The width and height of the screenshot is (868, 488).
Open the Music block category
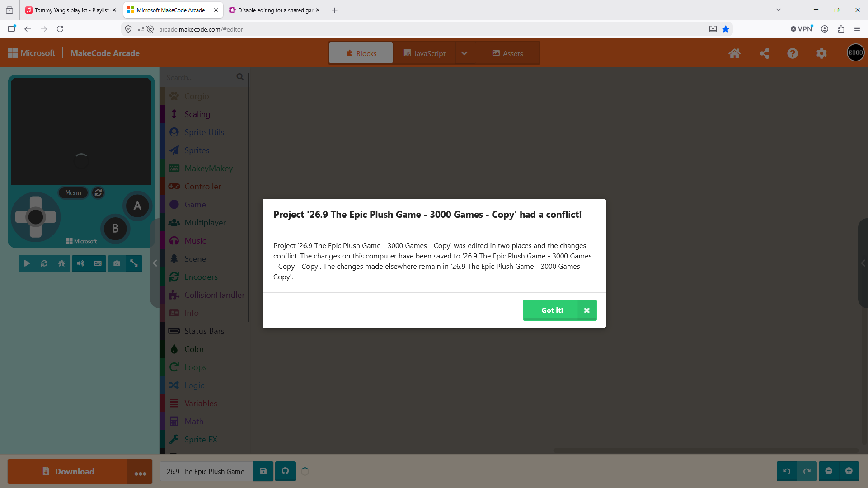coord(204,241)
